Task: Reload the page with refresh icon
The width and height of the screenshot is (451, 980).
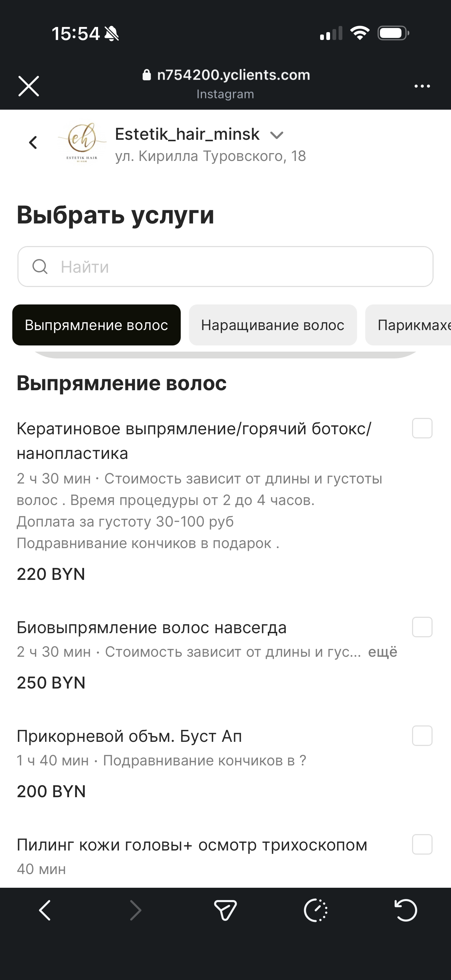Action: [x=405, y=910]
